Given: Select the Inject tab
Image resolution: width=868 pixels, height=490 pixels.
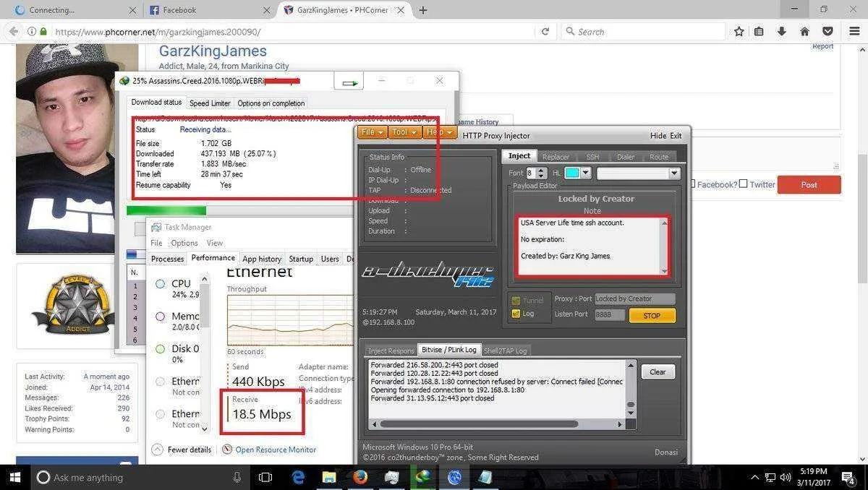Looking at the screenshot, I should point(519,155).
